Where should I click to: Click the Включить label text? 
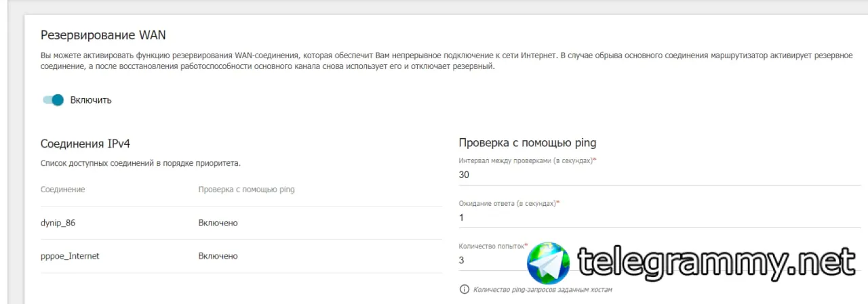pos(91,100)
